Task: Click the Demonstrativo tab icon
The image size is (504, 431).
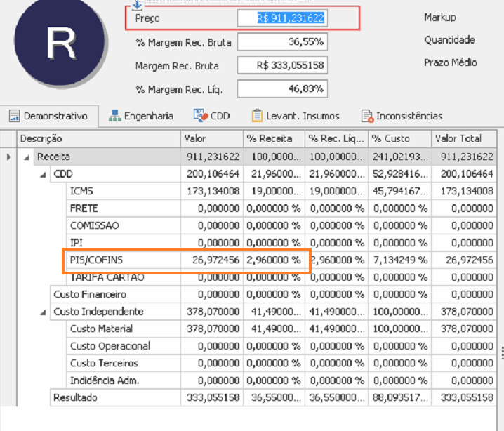Action: [x=14, y=116]
